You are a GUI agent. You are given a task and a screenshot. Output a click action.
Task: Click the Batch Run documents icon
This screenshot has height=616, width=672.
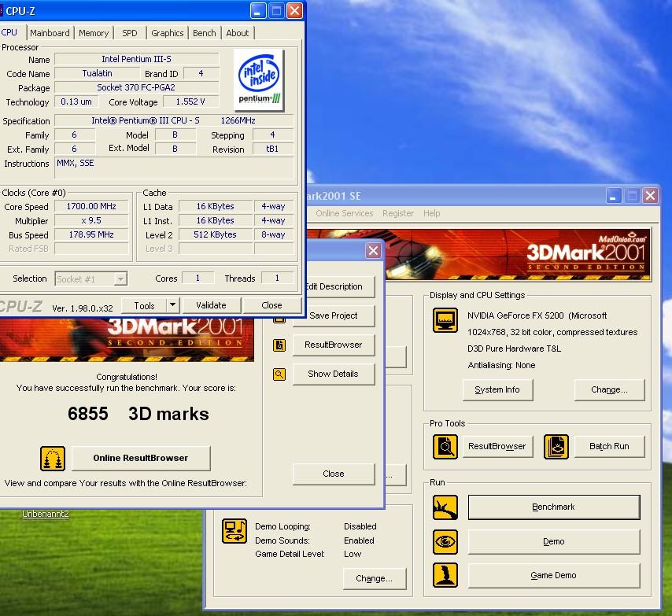[556, 446]
